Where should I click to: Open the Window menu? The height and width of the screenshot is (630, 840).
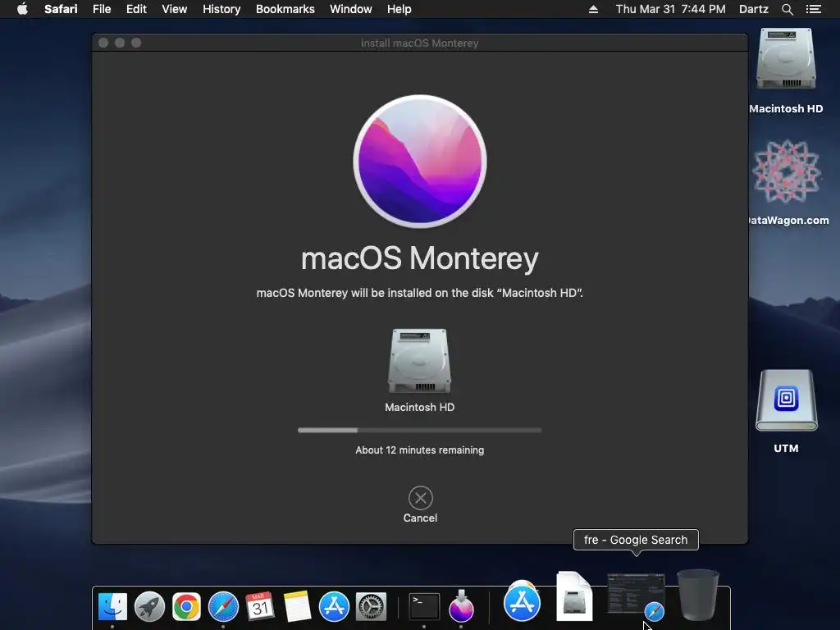(x=351, y=9)
